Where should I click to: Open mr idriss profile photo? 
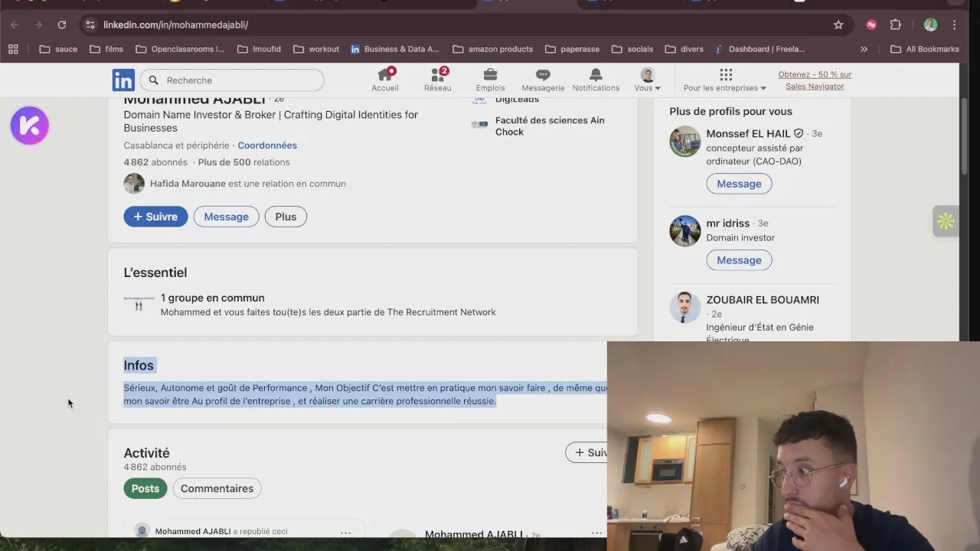tap(684, 231)
